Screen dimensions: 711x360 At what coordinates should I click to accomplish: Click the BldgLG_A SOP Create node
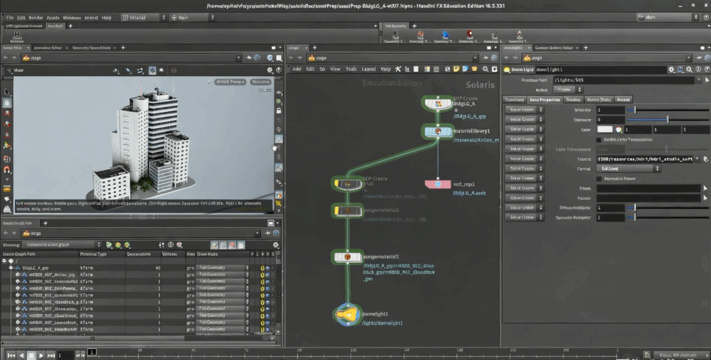click(438, 104)
